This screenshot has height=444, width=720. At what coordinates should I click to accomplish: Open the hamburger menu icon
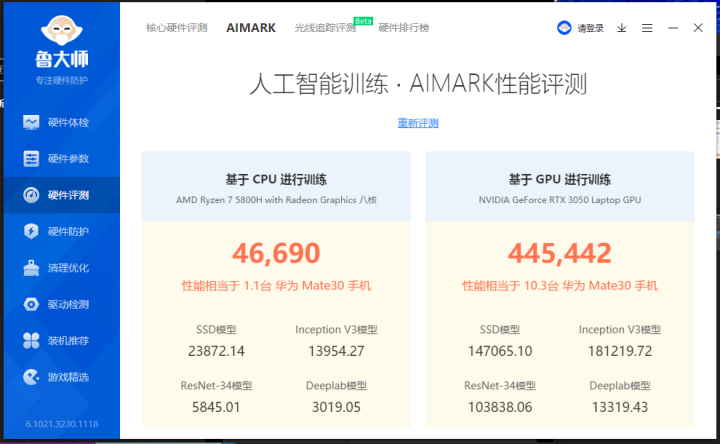[x=647, y=28]
